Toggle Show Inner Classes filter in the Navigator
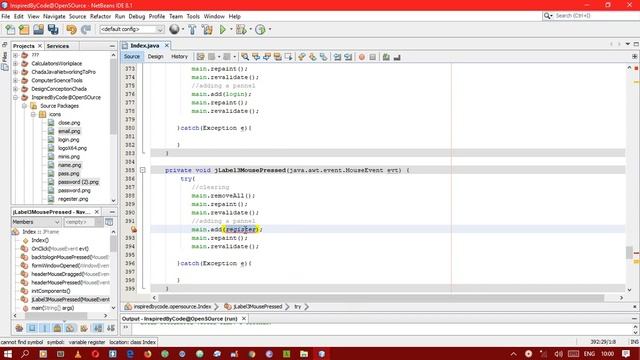 pos(71,328)
